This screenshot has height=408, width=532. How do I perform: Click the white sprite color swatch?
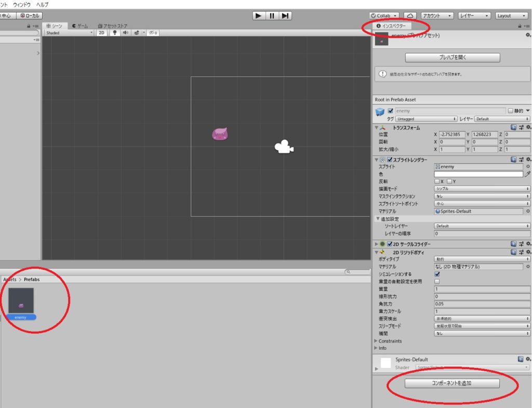click(x=478, y=174)
